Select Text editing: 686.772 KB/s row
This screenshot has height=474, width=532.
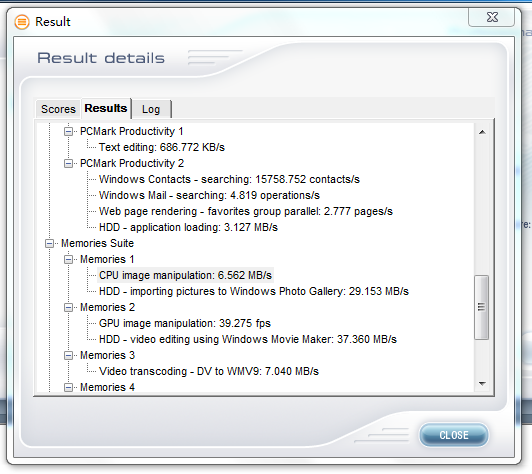162,147
